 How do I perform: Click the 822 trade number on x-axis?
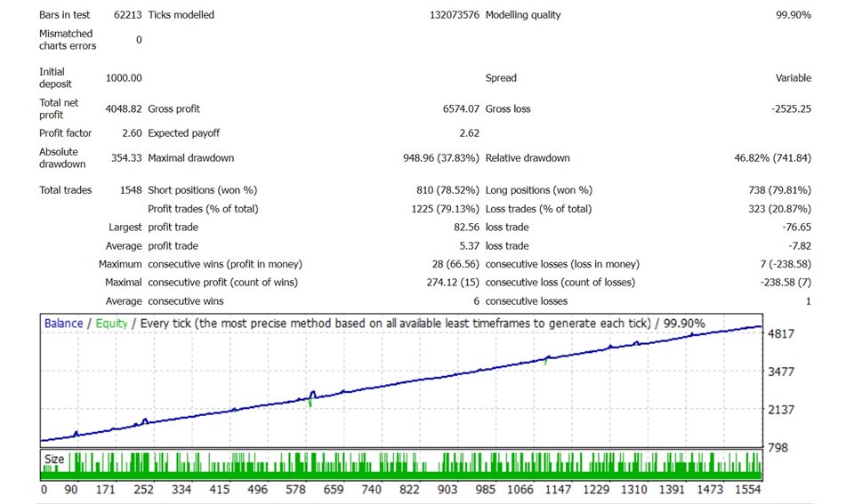pos(409,489)
